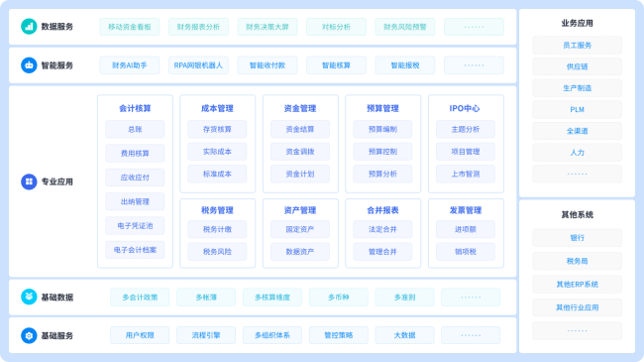Click the 智能收付款 box
The image size is (644, 362).
(x=268, y=65)
